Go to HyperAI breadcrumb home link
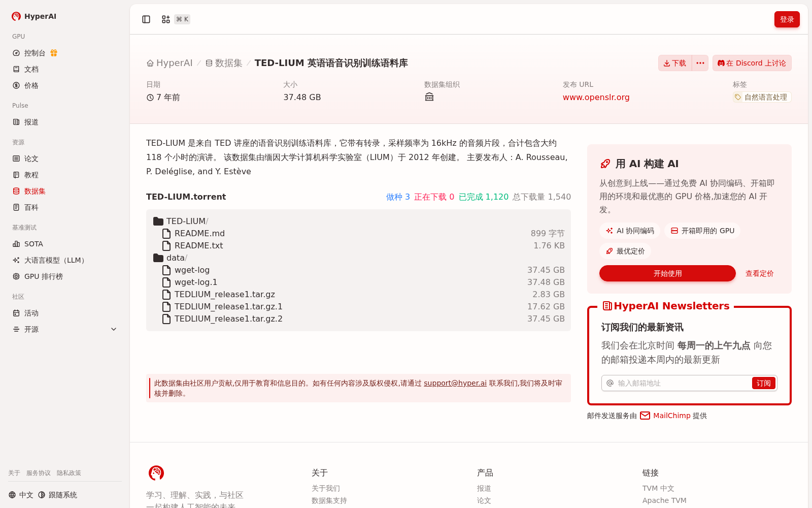The width and height of the screenshot is (812, 508). (170, 63)
